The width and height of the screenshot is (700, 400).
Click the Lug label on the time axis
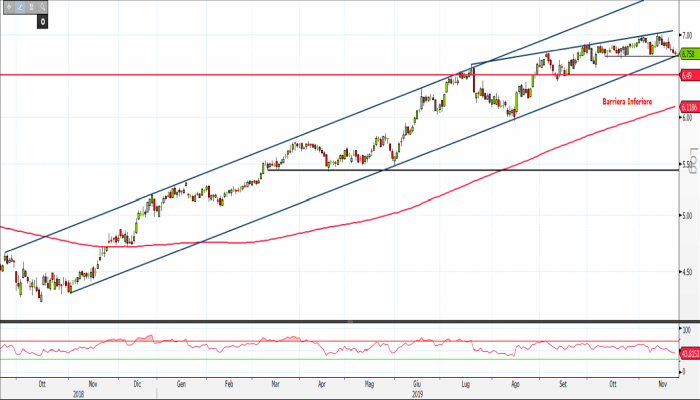click(x=466, y=383)
